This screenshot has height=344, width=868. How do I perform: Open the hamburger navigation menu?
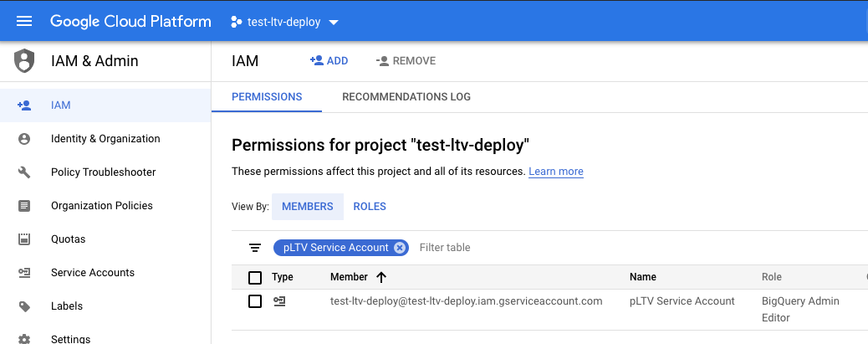pos(24,22)
